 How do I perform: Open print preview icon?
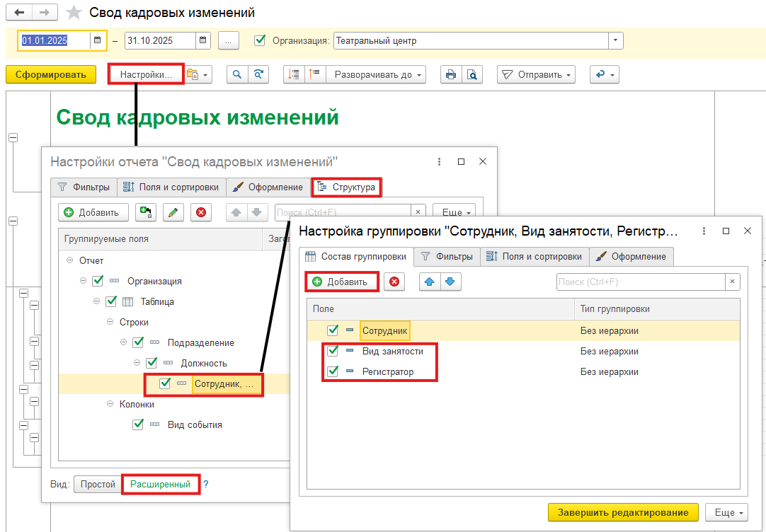tap(472, 75)
